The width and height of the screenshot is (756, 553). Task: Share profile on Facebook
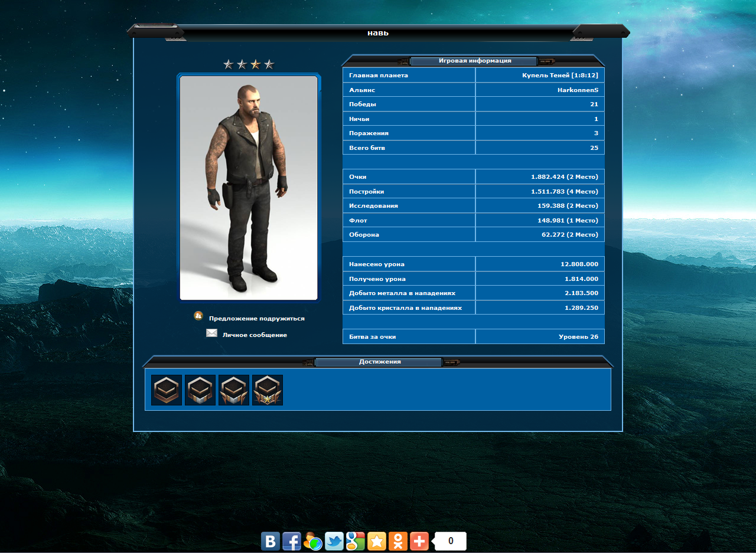292,541
